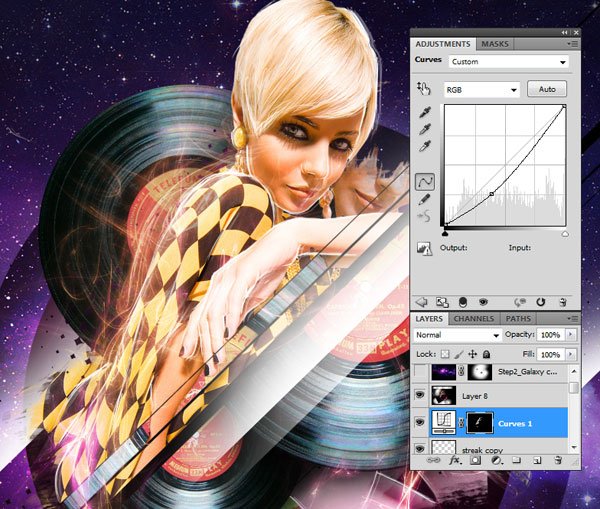Click the histogram warning recalculate icon
600x509 pixels.
click(424, 249)
